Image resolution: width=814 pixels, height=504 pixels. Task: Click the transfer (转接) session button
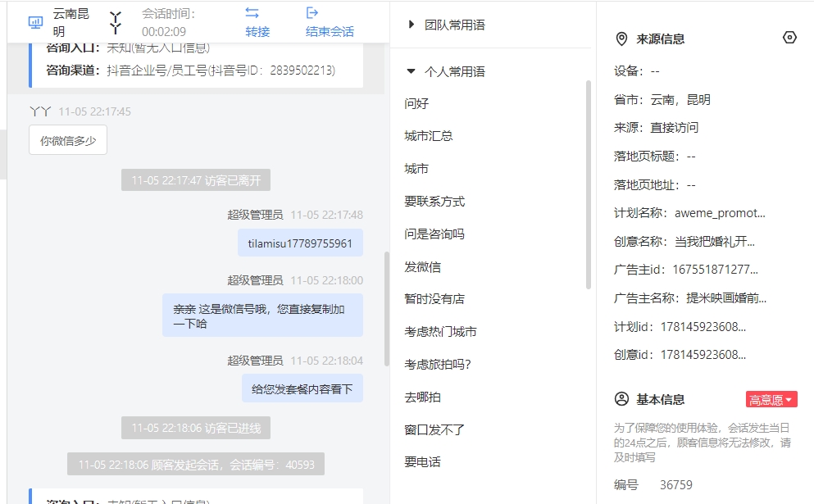pyautogui.click(x=257, y=22)
